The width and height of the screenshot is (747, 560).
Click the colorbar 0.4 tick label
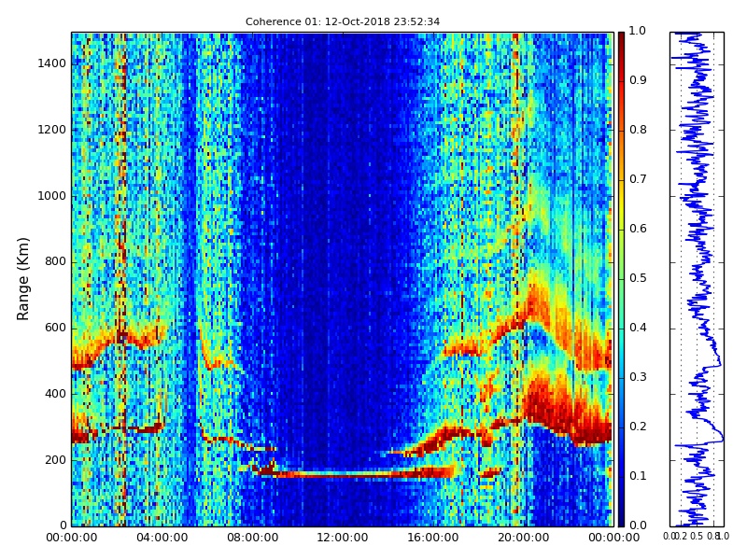(x=638, y=328)
